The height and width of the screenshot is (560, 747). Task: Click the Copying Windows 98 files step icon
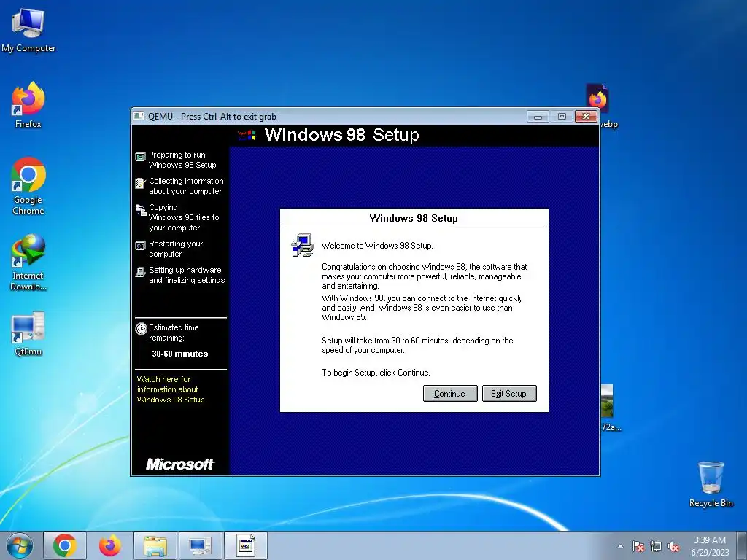point(141,210)
